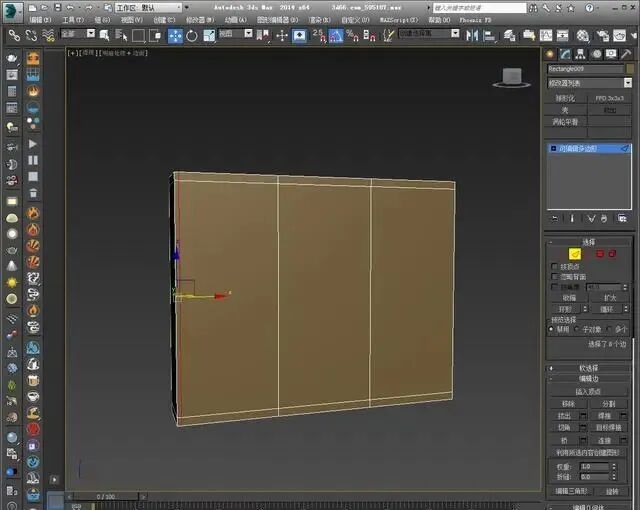Open the 视图(V) menu
The width and height of the screenshot is (640, 510).
[131, 20]
